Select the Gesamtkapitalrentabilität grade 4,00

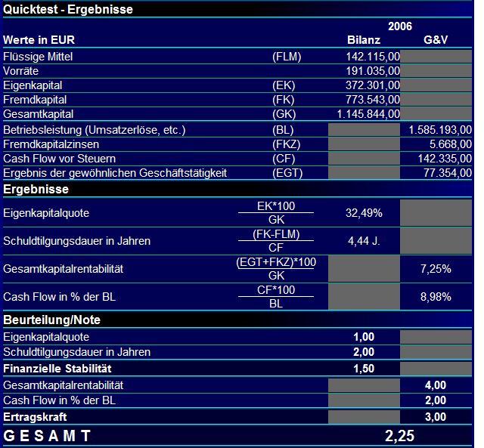coord(436,385)
